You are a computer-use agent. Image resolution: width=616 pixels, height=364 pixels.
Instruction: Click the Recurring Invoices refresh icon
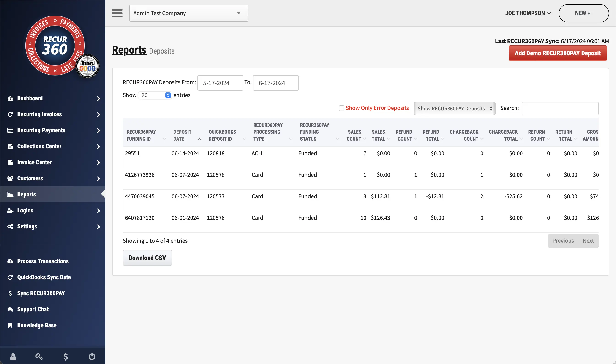[10, 114]
